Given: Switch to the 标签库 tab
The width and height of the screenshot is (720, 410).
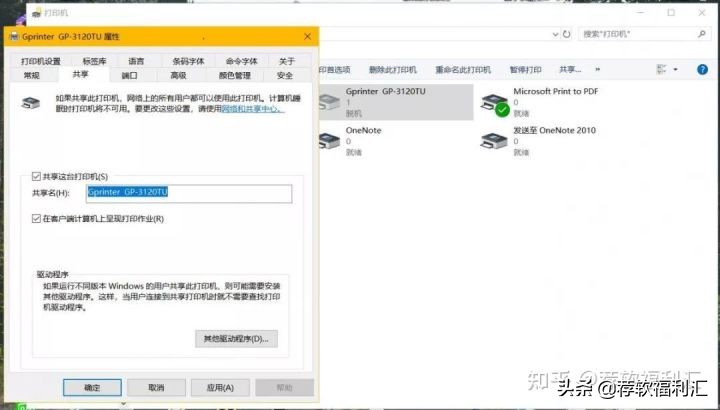Looking at the screenshot, I should coord(94,61).
